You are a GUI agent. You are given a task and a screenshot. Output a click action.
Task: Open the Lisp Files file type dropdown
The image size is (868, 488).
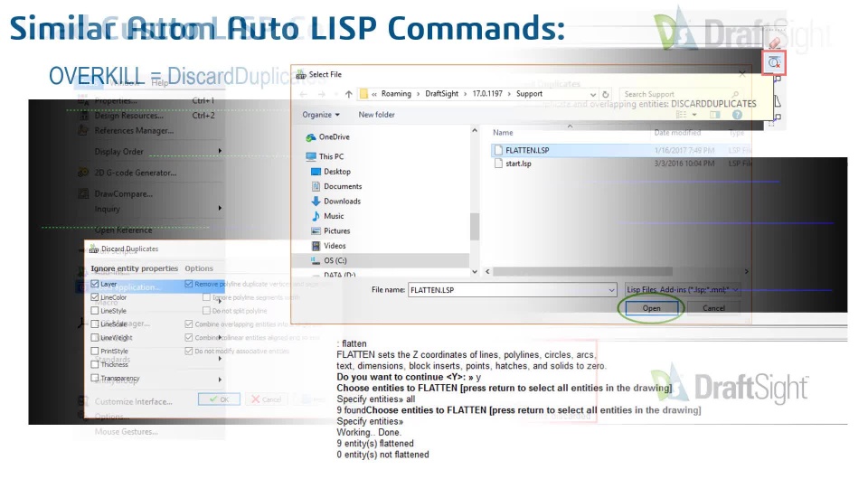tap(683, 290)
